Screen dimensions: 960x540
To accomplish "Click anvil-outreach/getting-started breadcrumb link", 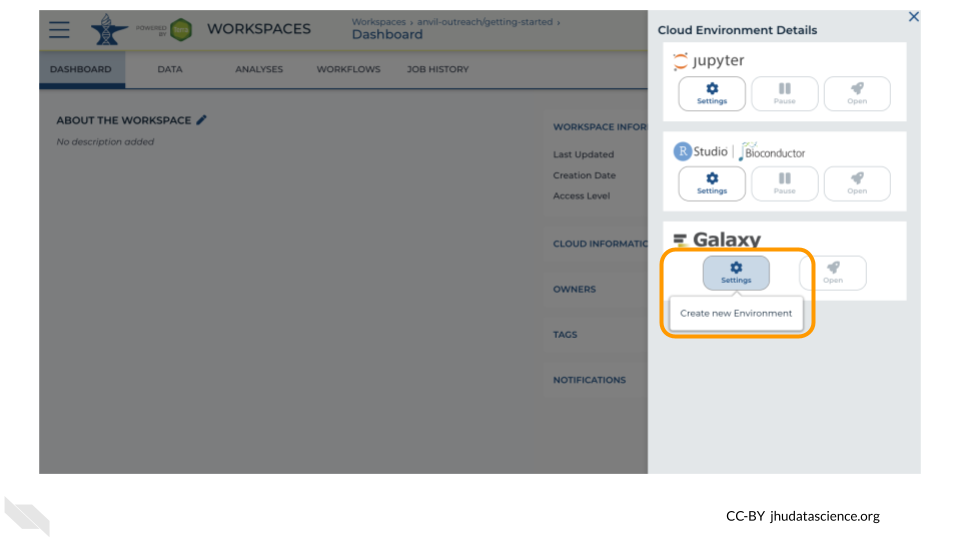I will 485,22.
